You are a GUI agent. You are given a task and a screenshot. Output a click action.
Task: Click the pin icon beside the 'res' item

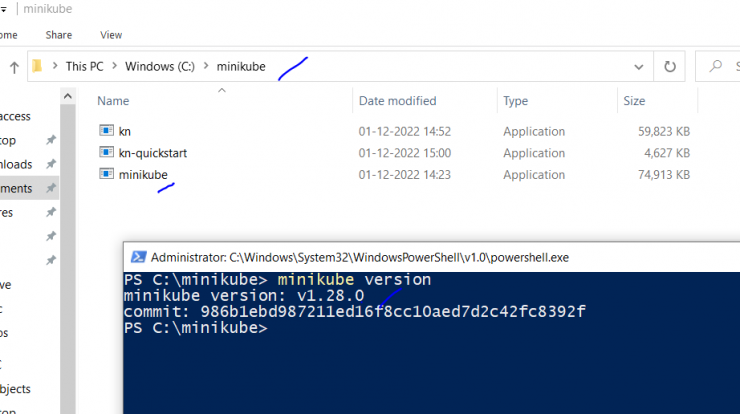(51, 212)
